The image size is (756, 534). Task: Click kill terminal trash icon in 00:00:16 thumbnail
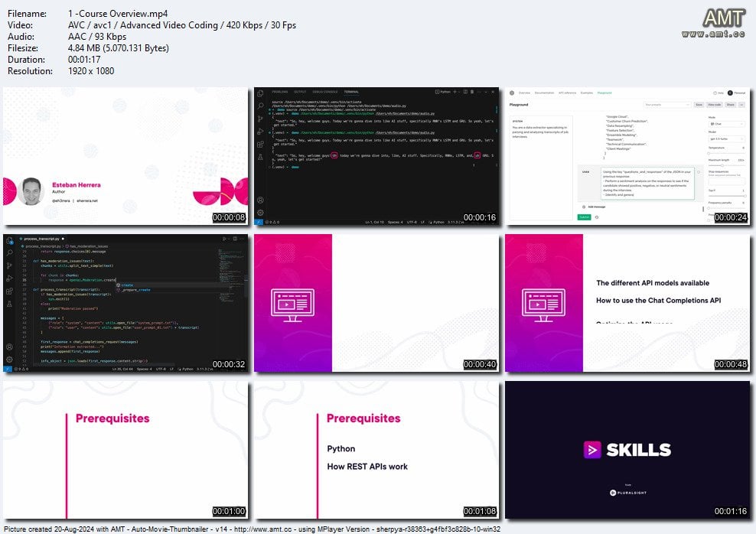tap(472, 92)
